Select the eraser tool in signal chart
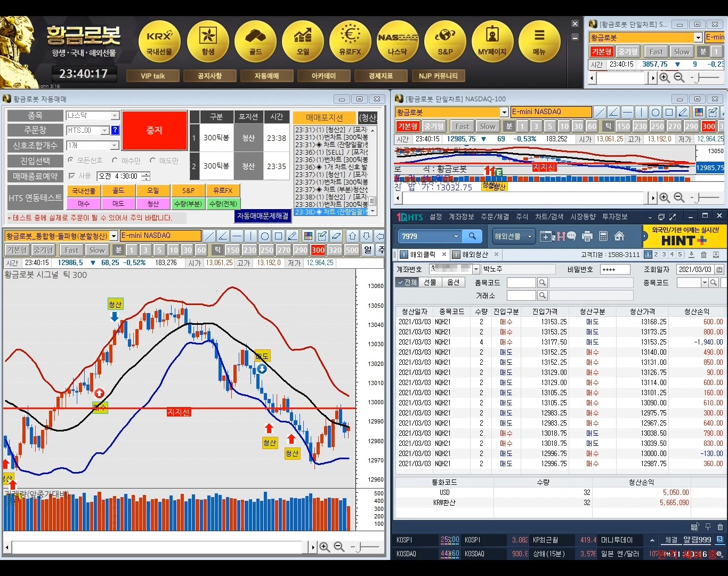The height and width of the screenshot is (576, 728). (336, 236)
